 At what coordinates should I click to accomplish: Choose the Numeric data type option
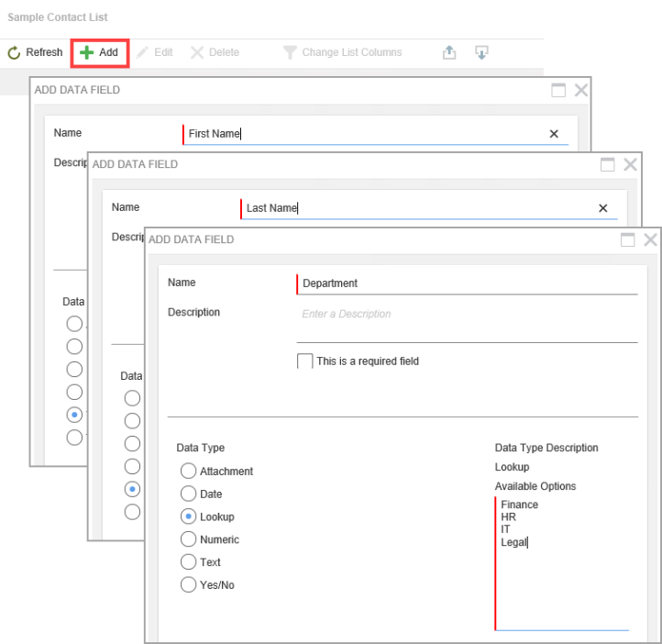click(x=188, y=539)
